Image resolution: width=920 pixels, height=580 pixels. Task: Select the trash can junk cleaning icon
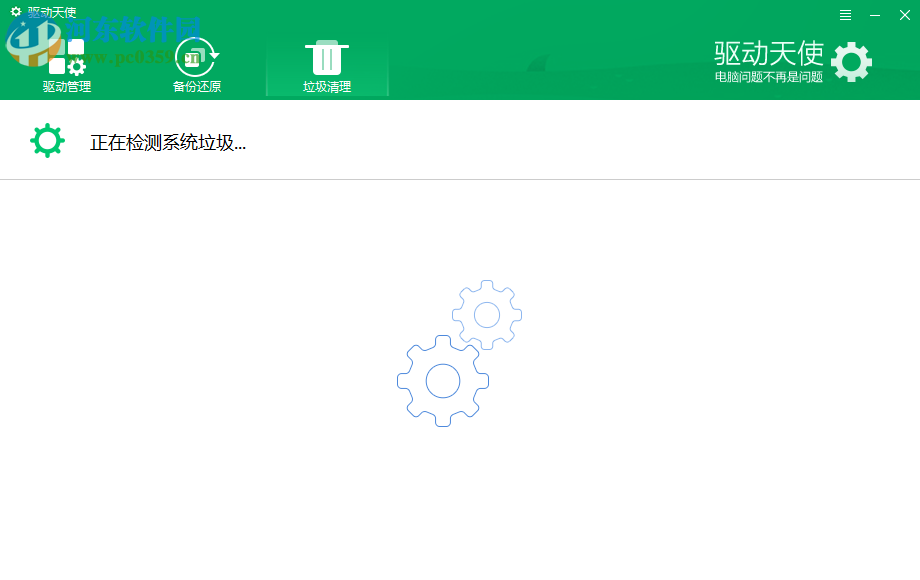tap(327, 57)
